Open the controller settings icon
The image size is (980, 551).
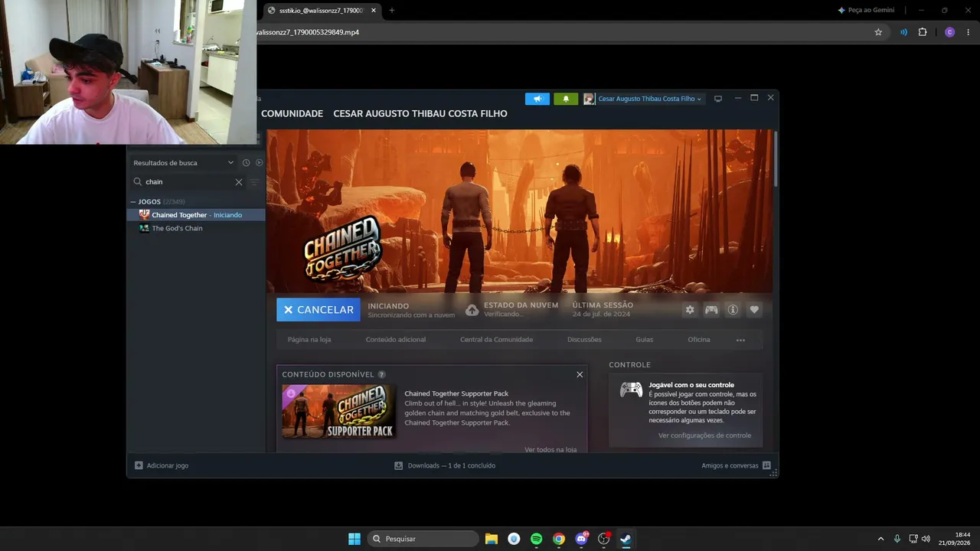[x=711, y=310]
